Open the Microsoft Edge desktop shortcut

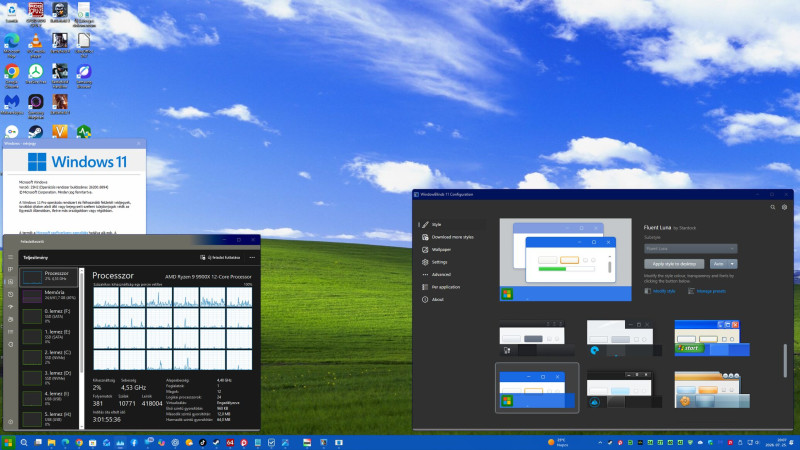[x=12, y=44]
